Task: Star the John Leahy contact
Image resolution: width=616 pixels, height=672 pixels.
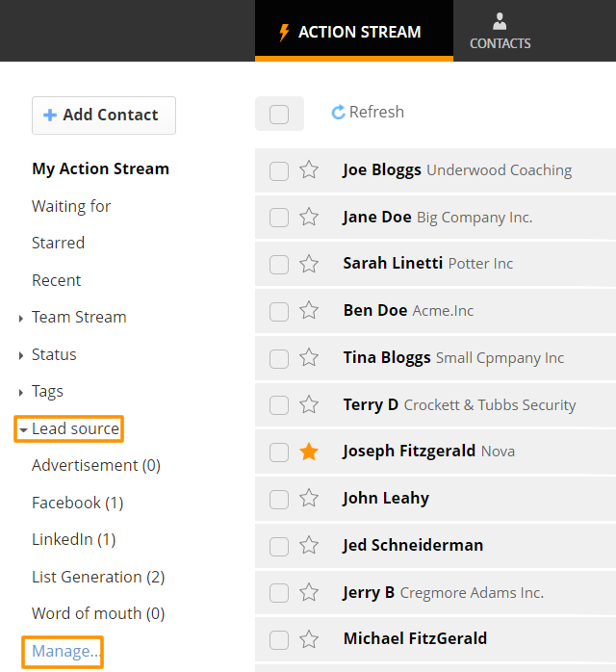Action: coord(309,499)
